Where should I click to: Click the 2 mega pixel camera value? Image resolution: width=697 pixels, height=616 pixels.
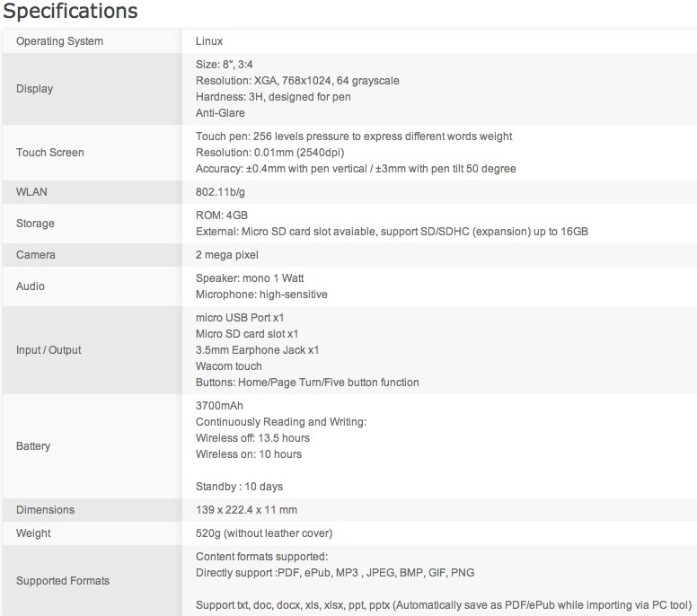click(x=226, y=255)
